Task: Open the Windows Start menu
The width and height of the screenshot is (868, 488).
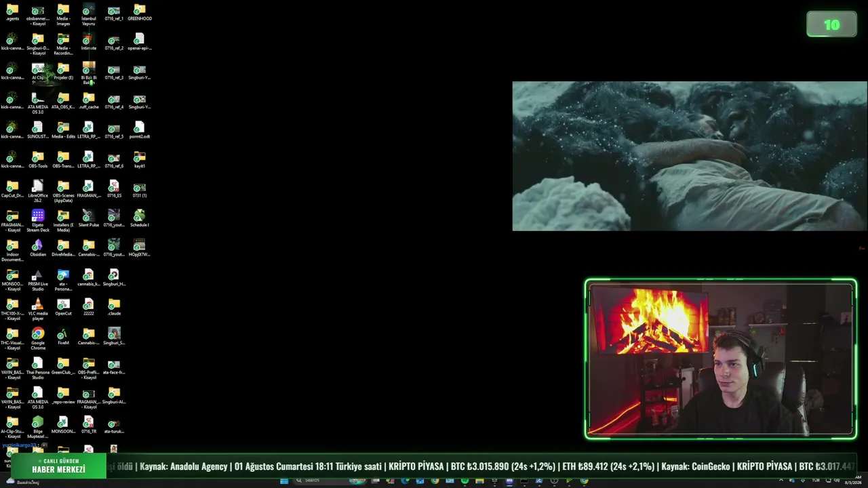Action: [x=284, y=481]
